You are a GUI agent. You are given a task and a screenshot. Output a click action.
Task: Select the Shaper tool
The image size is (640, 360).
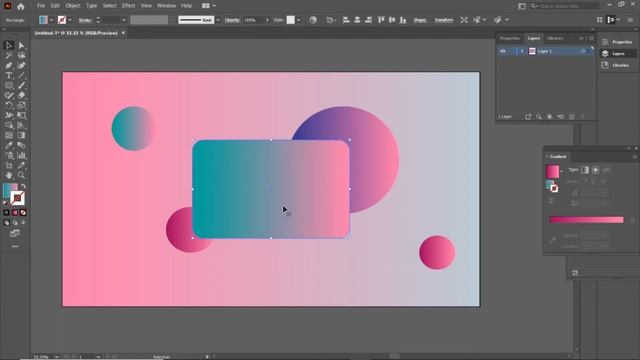(9, 96)
